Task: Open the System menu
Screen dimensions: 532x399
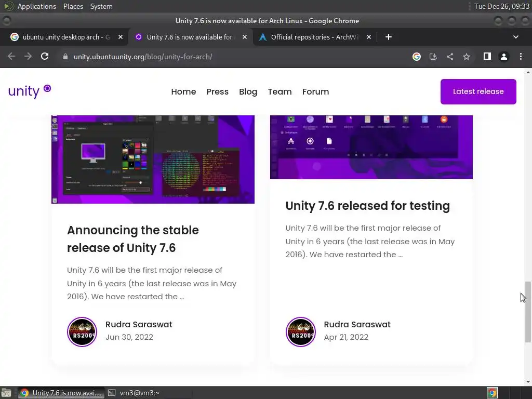Action: (101, 6)
